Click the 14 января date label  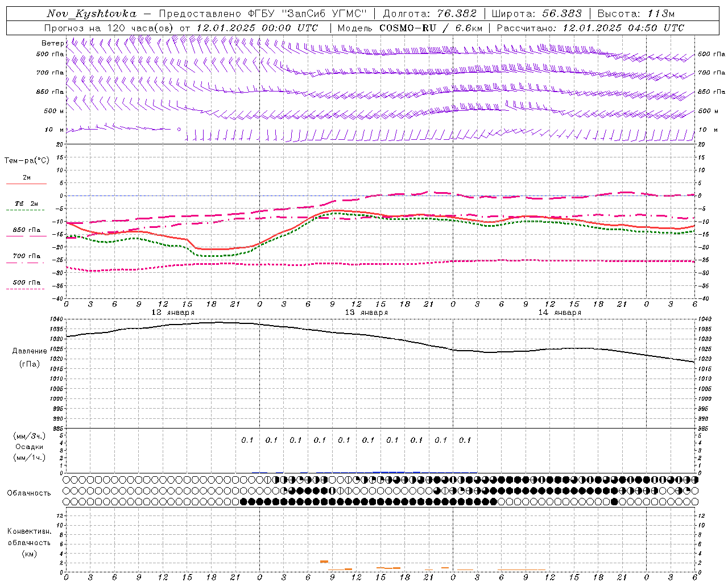[560, 312]
